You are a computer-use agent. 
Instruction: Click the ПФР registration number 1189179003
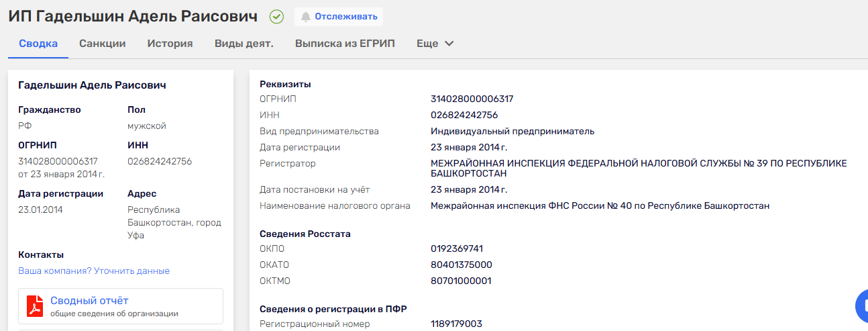pyautogui.click(x=456, y=324)
